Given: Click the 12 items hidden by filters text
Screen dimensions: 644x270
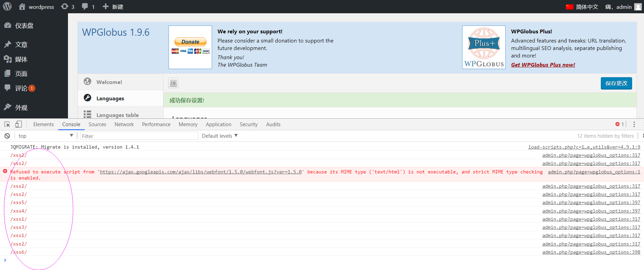Looking at the screenshot, I should pos(605,136).
